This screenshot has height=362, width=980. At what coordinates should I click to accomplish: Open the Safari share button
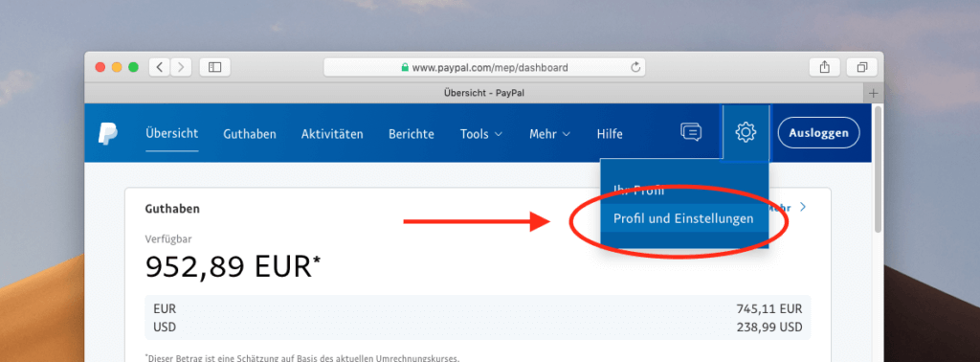[x=824, y=67]
